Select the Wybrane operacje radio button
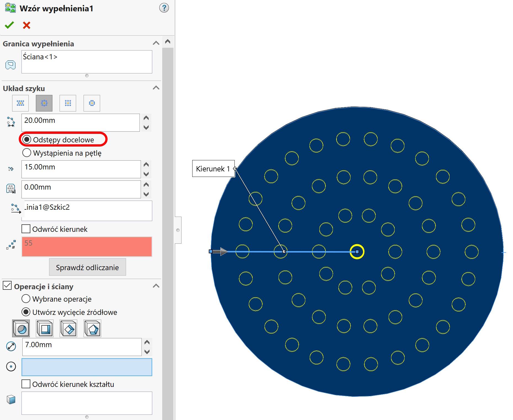Image resolution: width=513 pixels, height=420 pixels. 26,299
